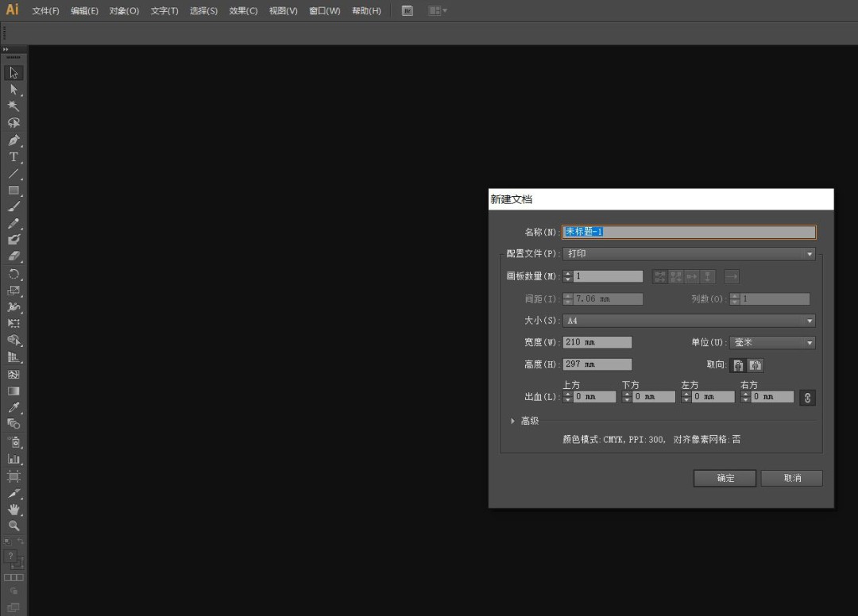This screenshot has width=858, height=616.
Task: Click the 确定 button
Action: point(725,478)
